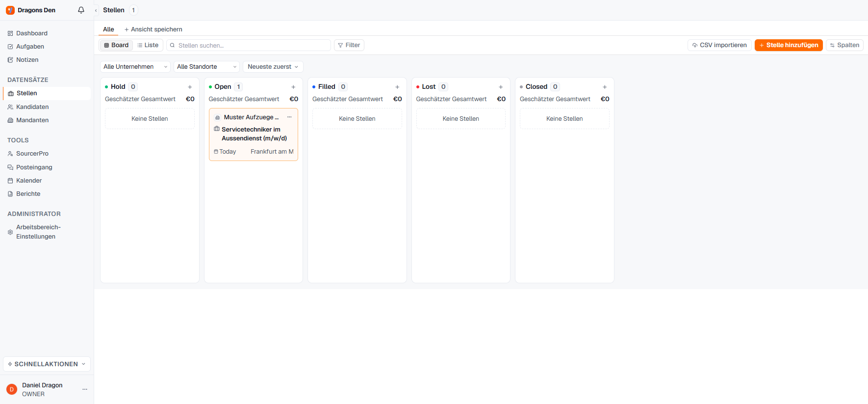Click Muster Aufzuege company name on card
Viewport: 868px width, 404px height.
[251, 117]
